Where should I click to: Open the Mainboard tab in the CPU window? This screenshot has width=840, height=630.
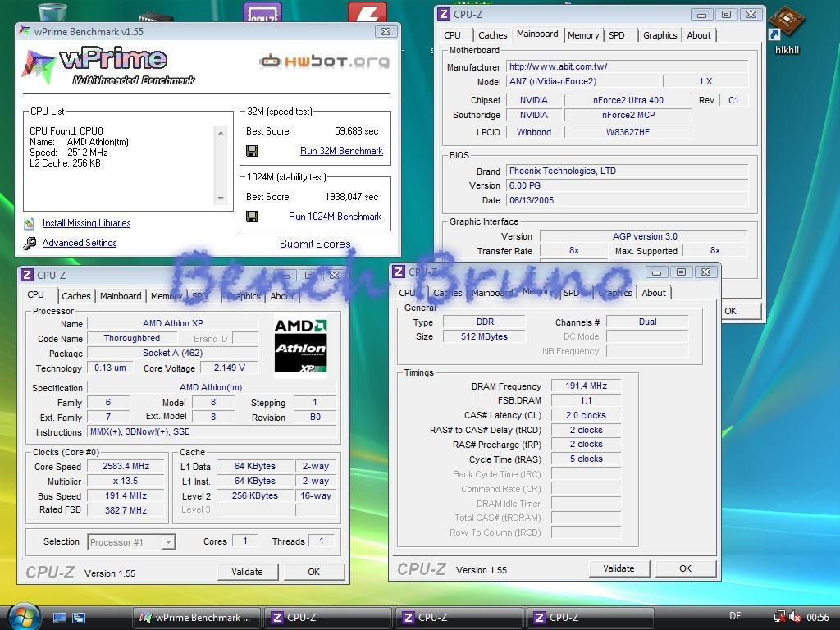(121, 296)
